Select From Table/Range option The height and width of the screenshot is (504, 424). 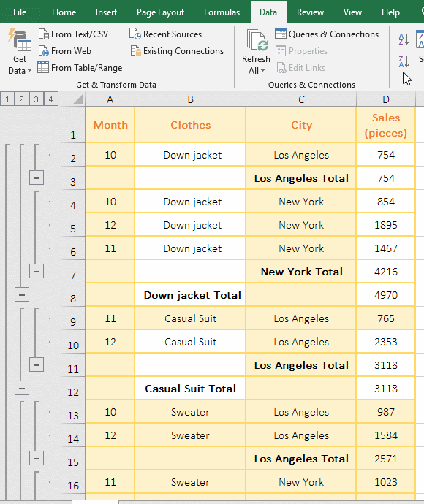(80, 68)
